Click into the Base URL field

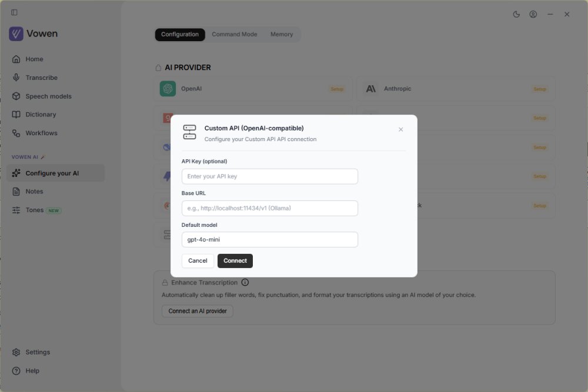tap(270, 209)
